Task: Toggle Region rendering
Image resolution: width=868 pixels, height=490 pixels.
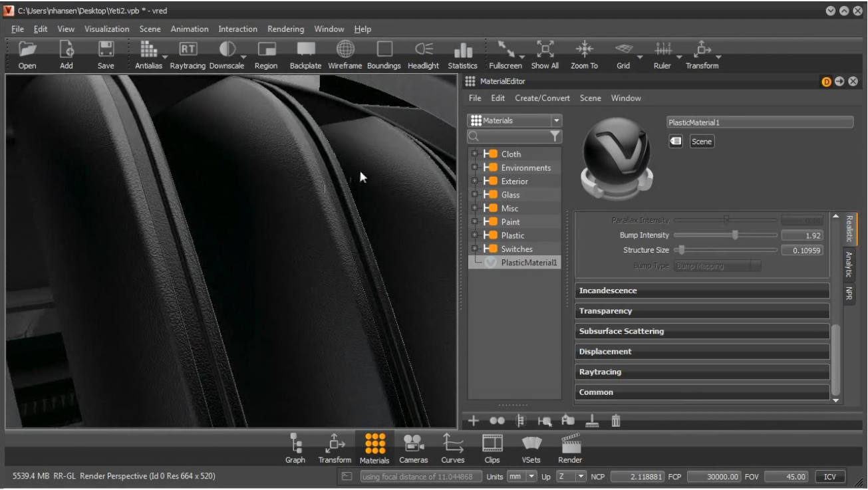Action: click(267, 50)
